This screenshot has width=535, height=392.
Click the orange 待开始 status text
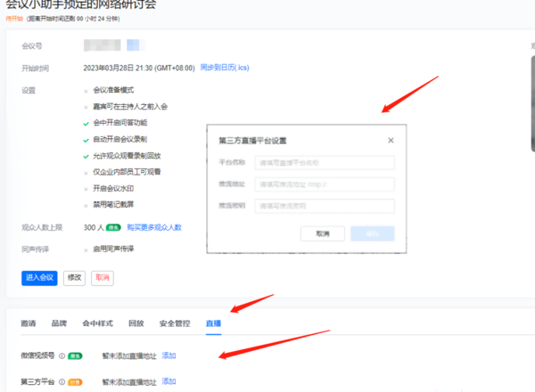point(14,19)
